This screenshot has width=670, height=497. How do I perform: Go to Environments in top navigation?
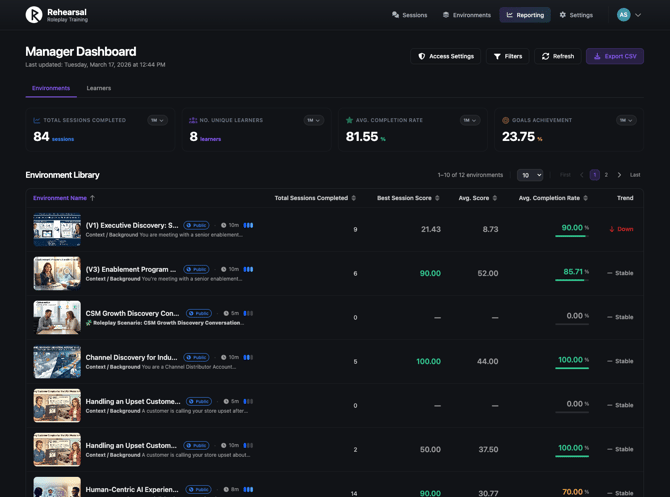[467, 15]
